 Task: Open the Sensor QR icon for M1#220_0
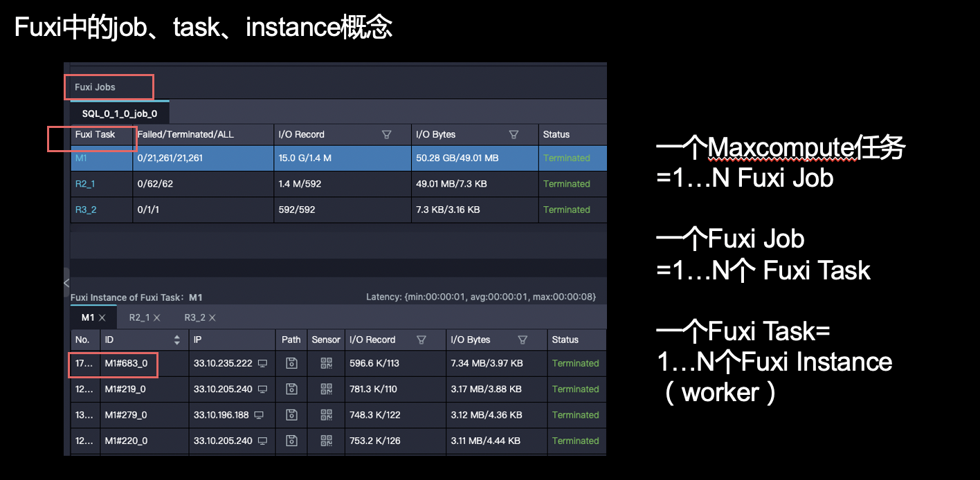point(326,441)
